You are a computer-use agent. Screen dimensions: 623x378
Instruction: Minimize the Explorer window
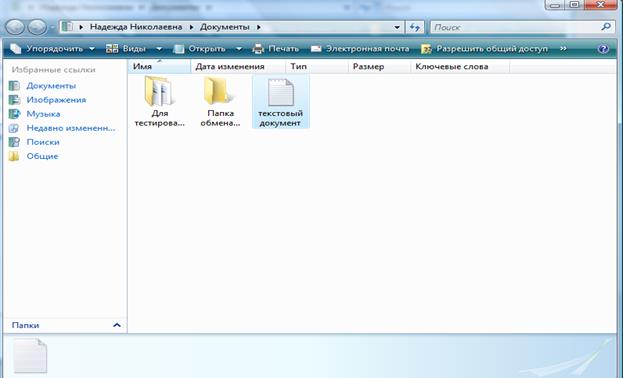(555, 5)
